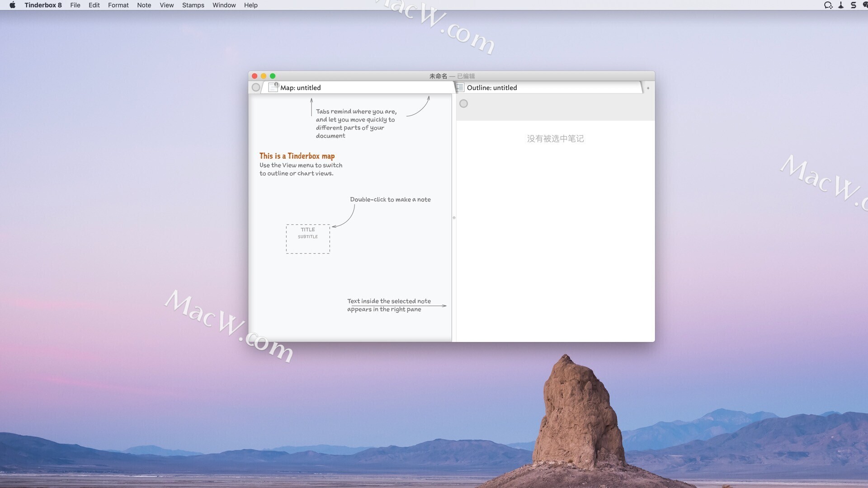Open the Help menu

[250, 5]
